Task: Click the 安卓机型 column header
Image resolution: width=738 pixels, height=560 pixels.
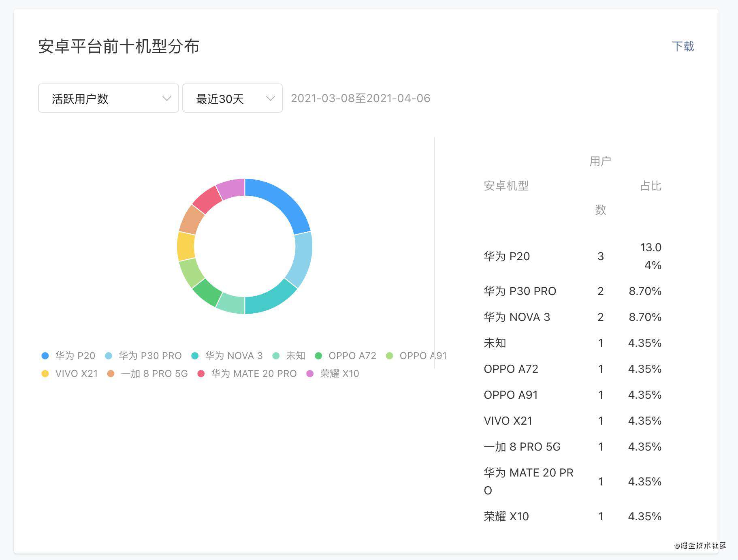Action: pyautogui.click(x=506, y=186)
